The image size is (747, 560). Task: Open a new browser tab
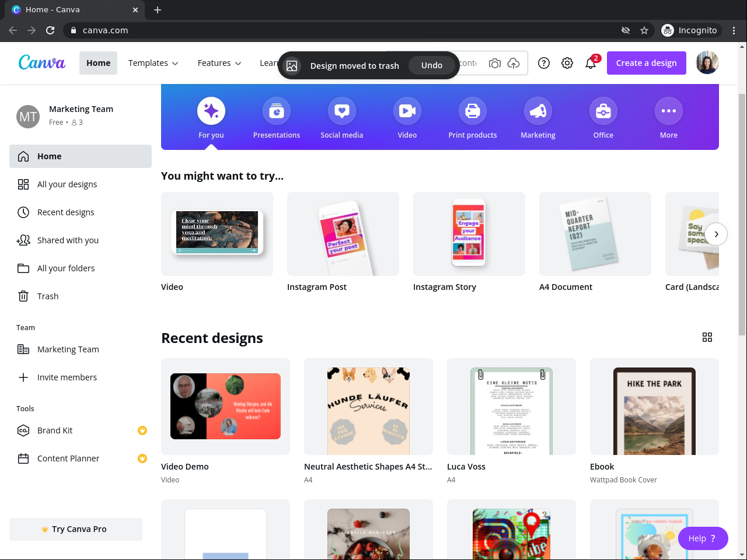(158, 10)
